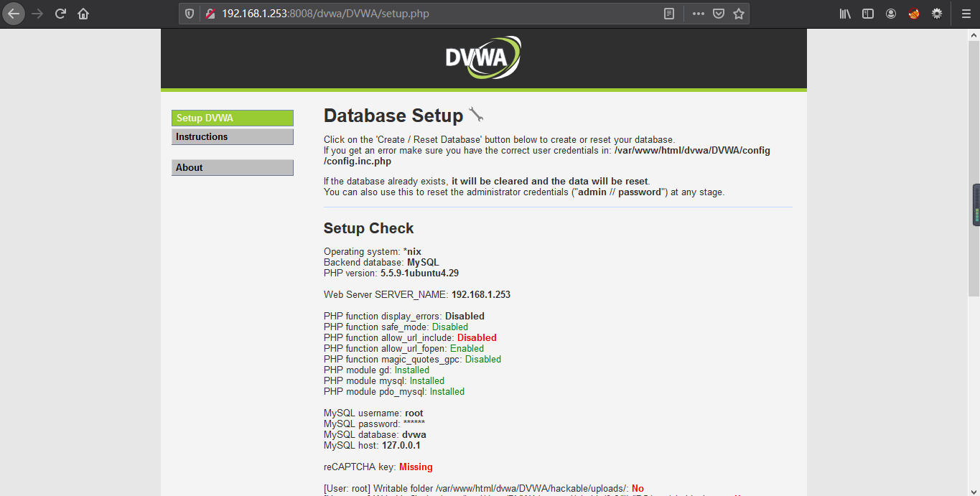Image resolution: width=980 pixels, height=496 pixels.
Task: Open the page actions ellipsis menu
Action: [x=697, y=13]
